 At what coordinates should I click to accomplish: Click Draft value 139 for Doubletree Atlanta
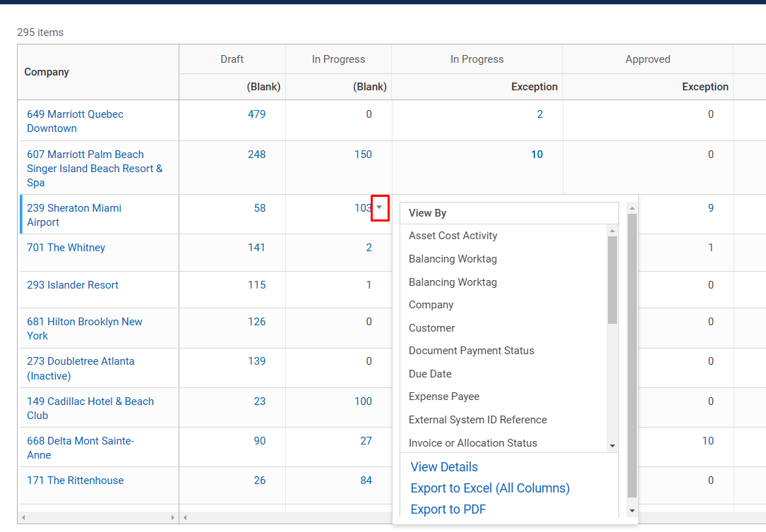[256, 361]
